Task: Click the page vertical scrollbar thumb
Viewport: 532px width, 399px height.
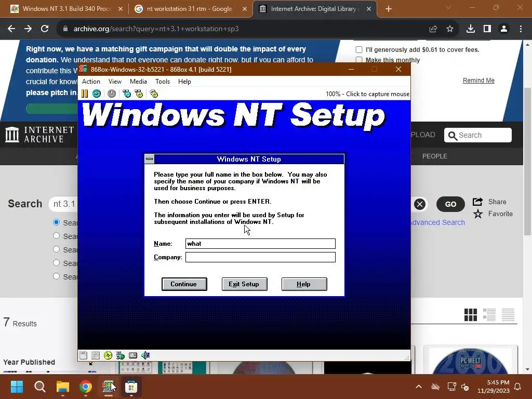Action: (x=527, y=161)
